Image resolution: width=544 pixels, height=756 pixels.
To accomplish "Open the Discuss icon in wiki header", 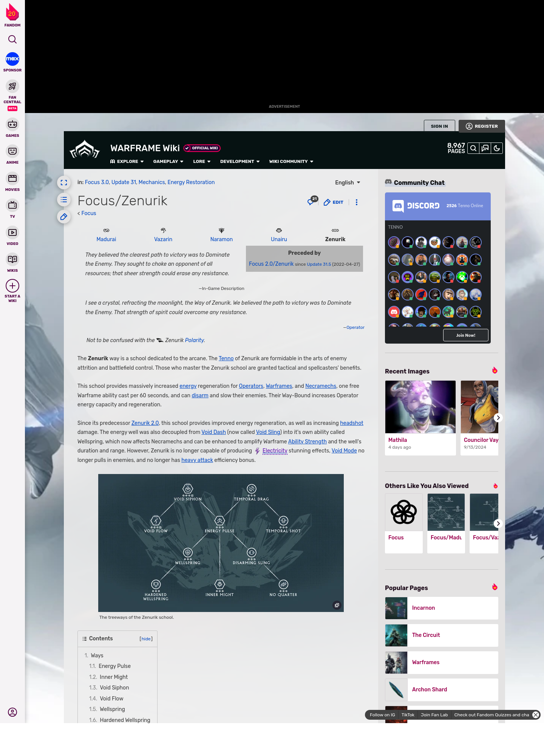I will (485, 148).
